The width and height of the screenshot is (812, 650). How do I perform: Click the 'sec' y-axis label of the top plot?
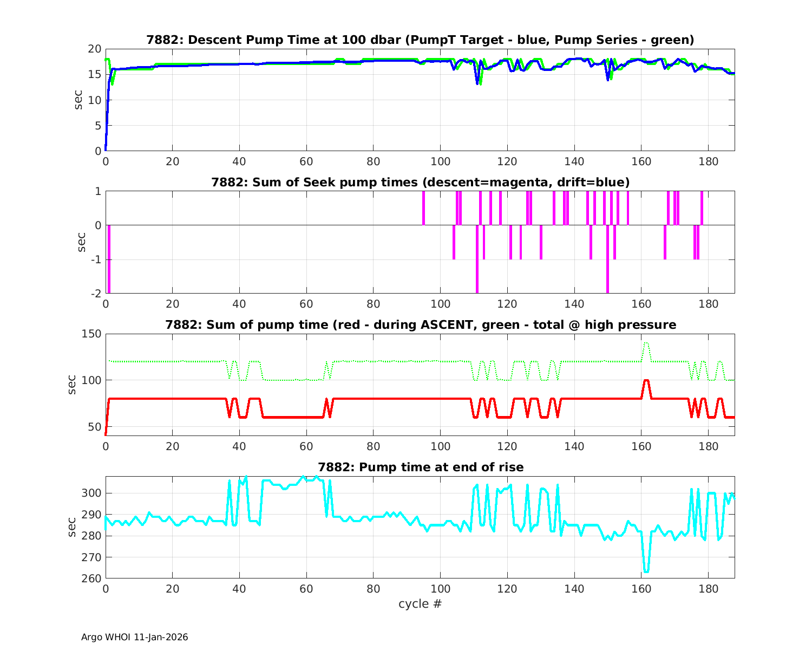point(78,100)
